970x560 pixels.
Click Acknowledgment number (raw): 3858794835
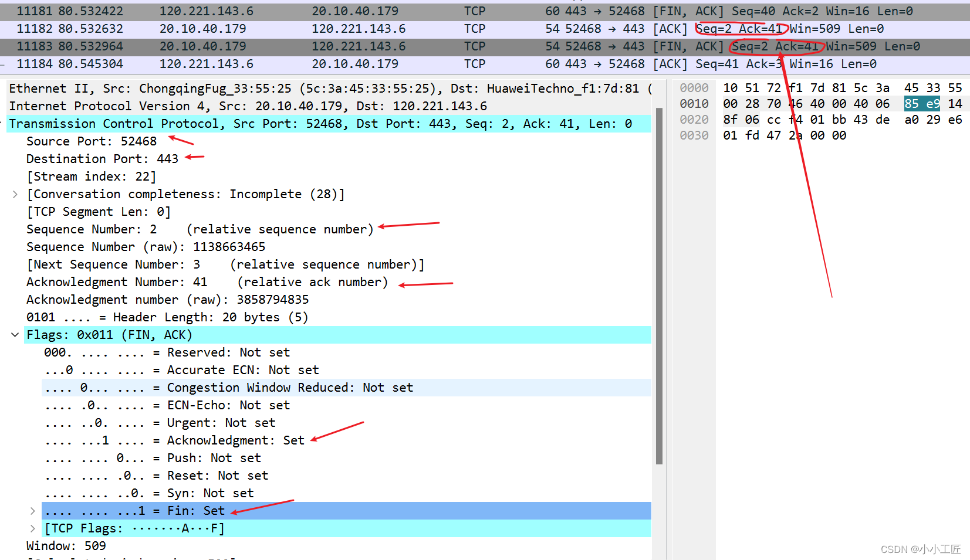tap(167, 300)
